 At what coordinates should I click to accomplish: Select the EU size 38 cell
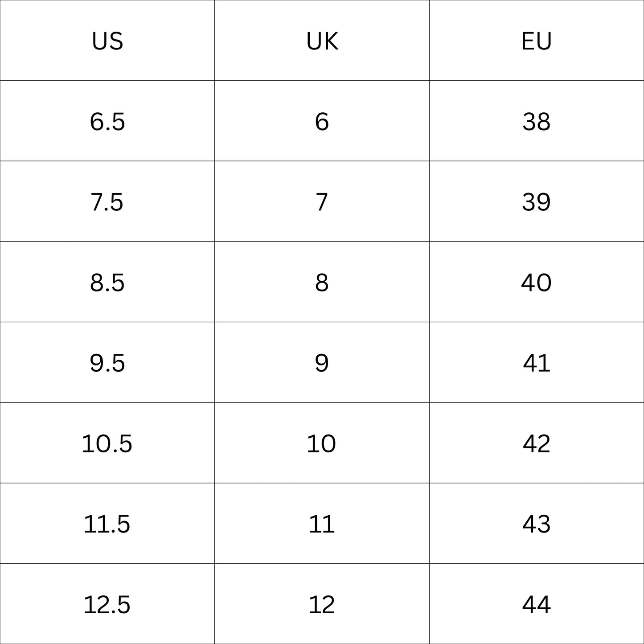tap(537, 121)
